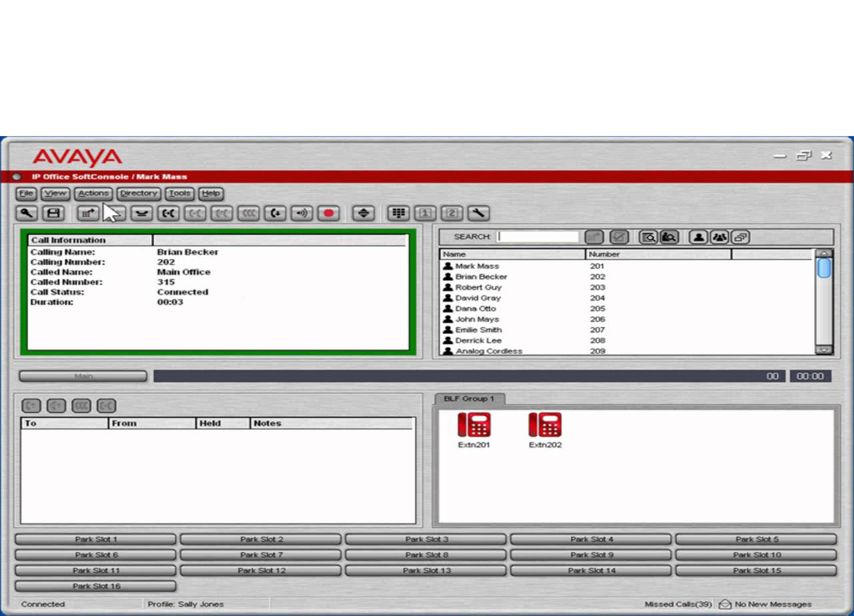Screen dimensions: 854x616
Task: Show groups in the directory listing
Action: [719, 237]
